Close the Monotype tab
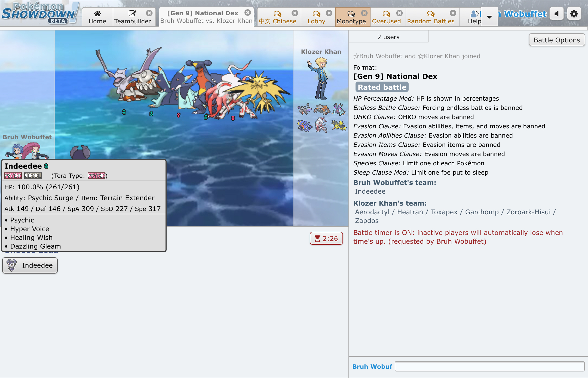Screen dimensions: 588x378 tap(364, 13)
